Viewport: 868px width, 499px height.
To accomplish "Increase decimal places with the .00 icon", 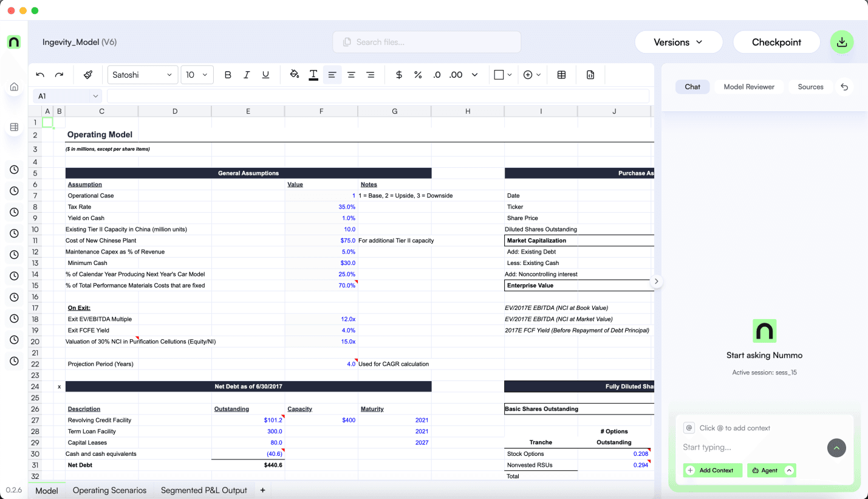I will coord(455,74).
